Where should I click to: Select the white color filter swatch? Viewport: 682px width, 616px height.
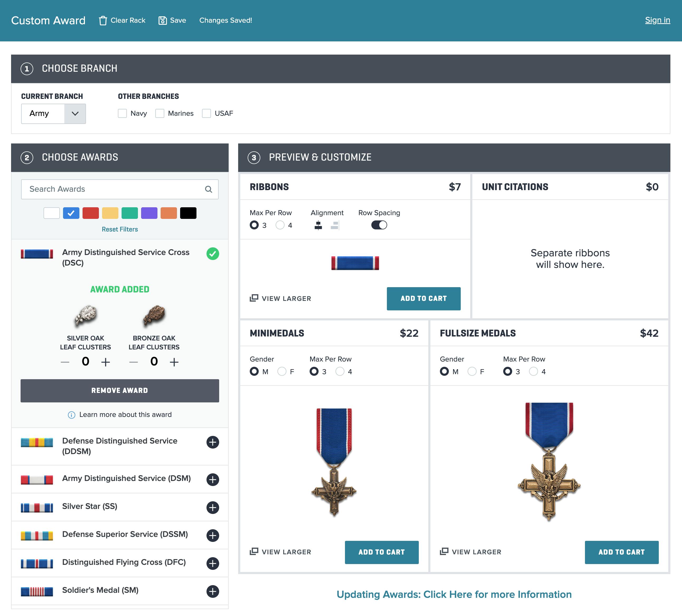tap(52, 213)
